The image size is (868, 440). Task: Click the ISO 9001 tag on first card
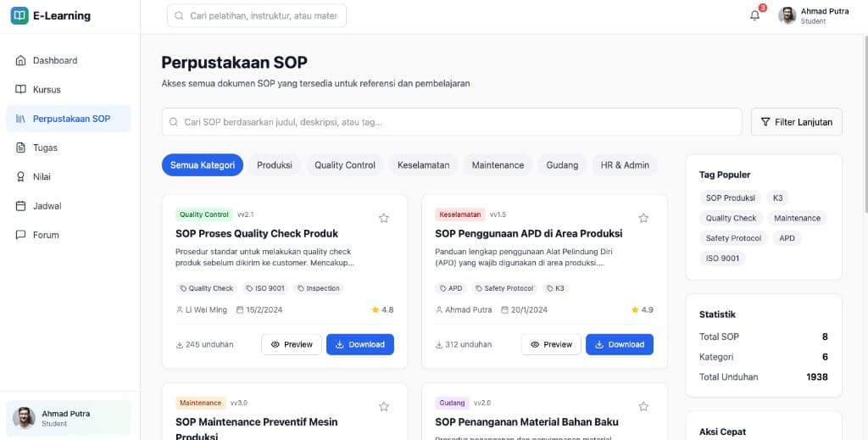[x=265, y=288]
